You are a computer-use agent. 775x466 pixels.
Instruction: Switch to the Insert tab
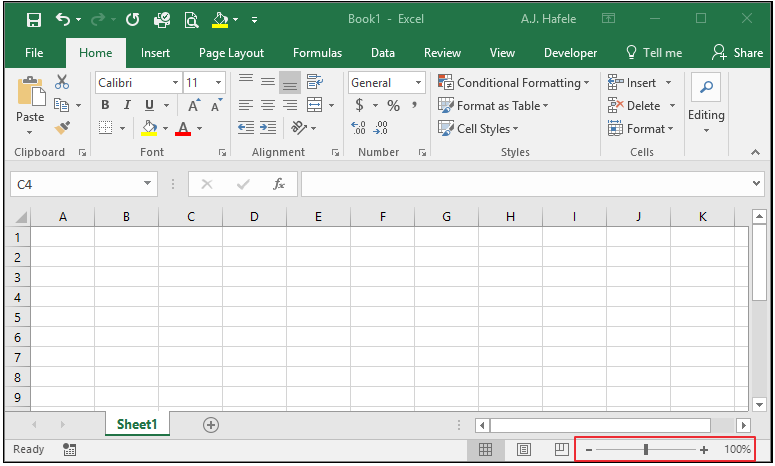pos(155,53)
